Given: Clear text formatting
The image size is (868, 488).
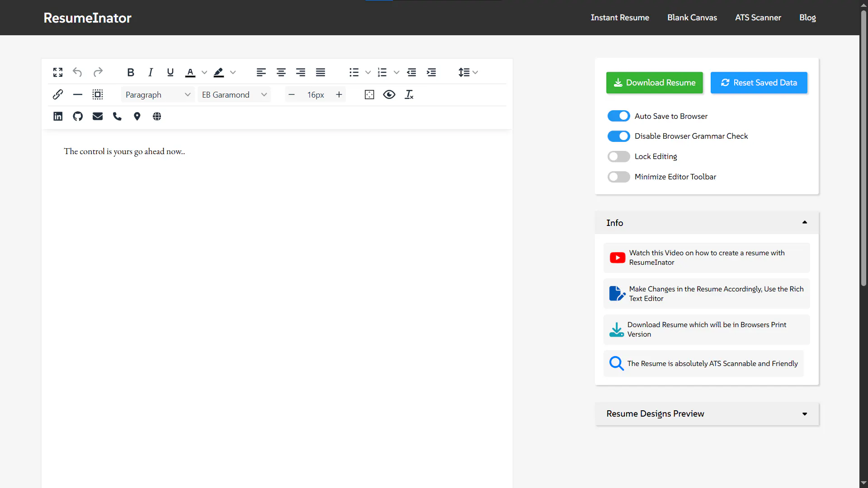Looking at the screenshot, I should pos(409,94).
